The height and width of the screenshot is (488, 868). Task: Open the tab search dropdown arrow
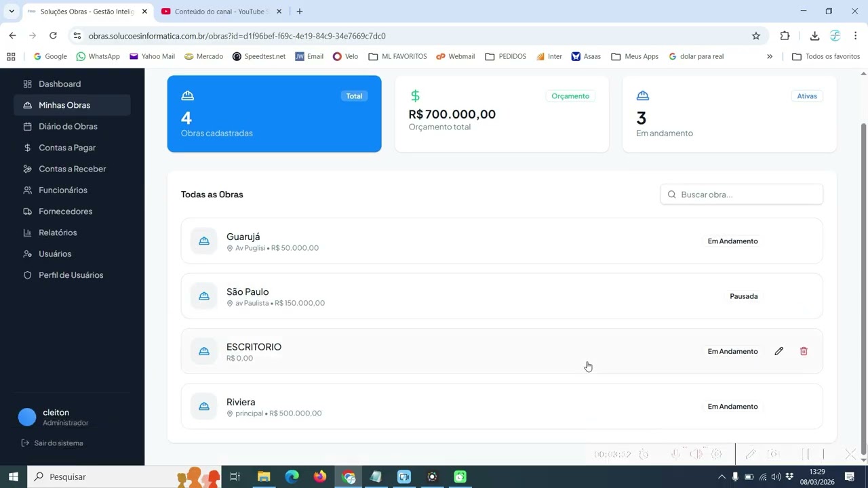pyautogui.click(x=12, y=12)
